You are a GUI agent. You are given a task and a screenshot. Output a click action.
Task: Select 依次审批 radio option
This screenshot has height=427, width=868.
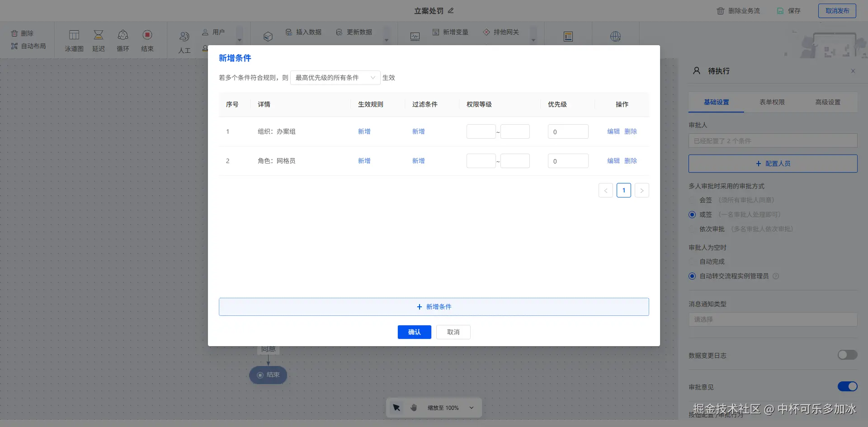click(692, 229)
